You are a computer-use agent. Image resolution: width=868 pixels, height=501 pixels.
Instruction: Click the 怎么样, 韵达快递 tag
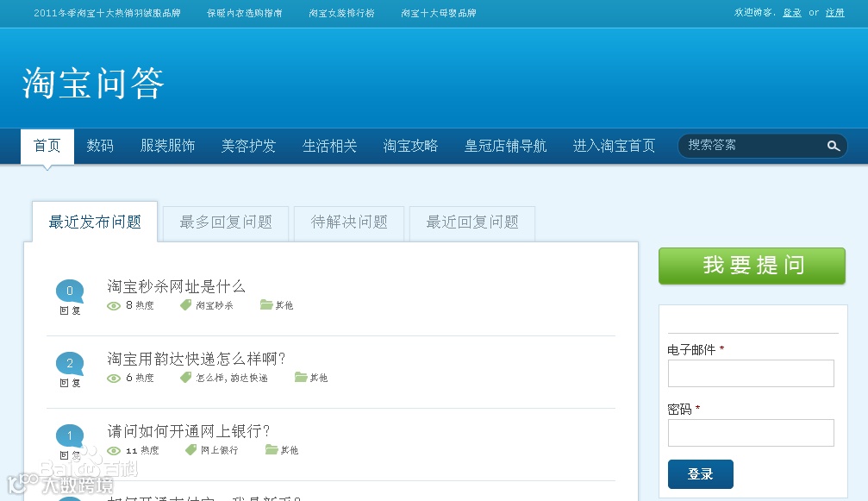coord(231,378)
